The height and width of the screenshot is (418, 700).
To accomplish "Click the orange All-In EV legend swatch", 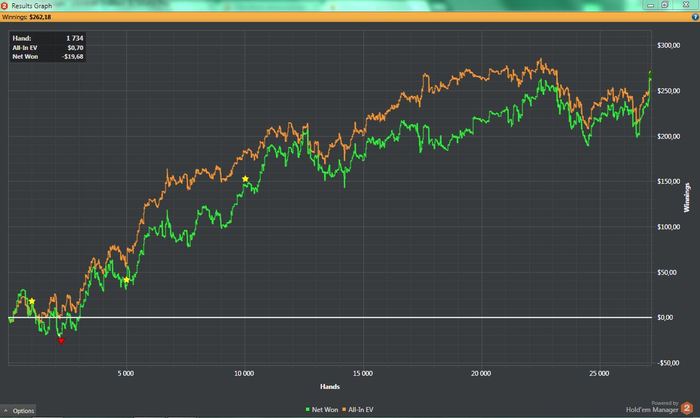I will [344, 410].
